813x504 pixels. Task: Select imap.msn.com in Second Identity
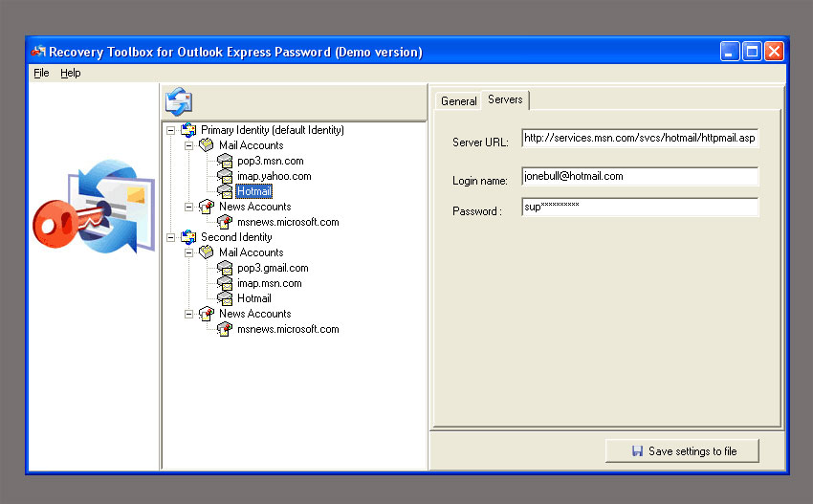[269, 284]
